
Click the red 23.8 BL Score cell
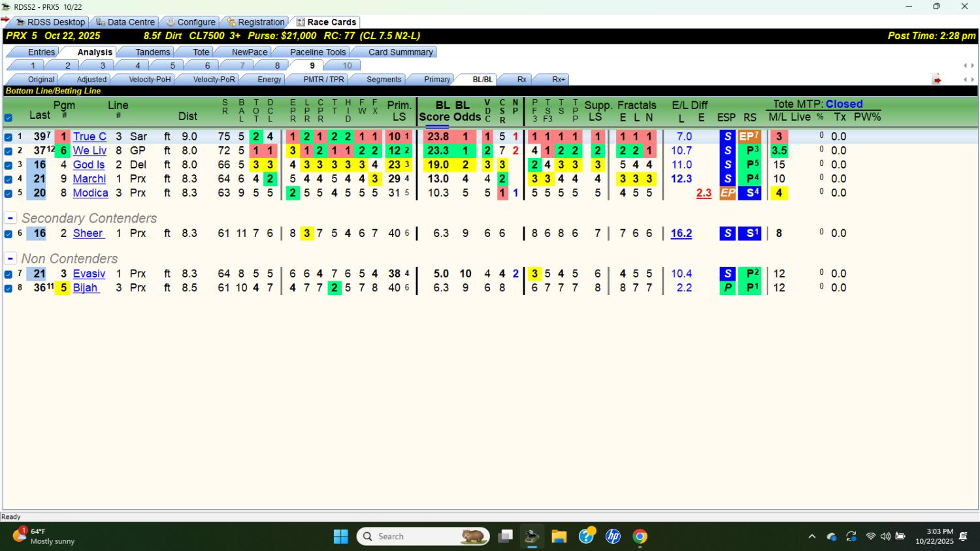click(438, 136)
